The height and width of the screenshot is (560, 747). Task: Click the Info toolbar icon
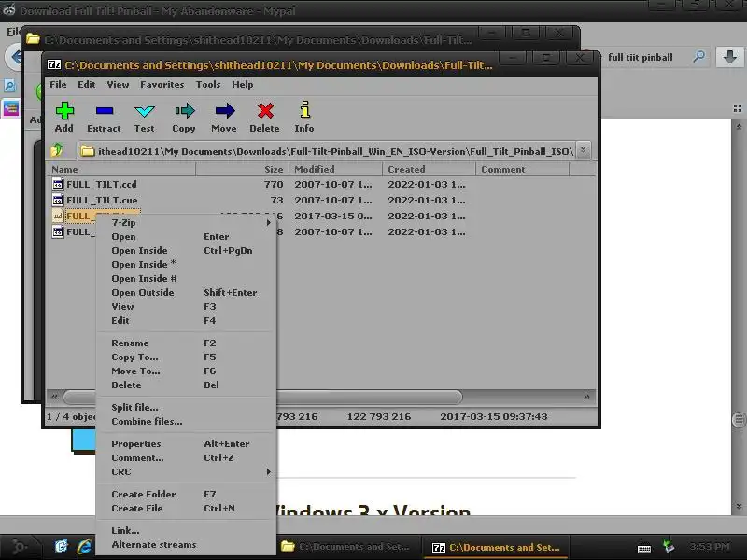pos(305,109)
